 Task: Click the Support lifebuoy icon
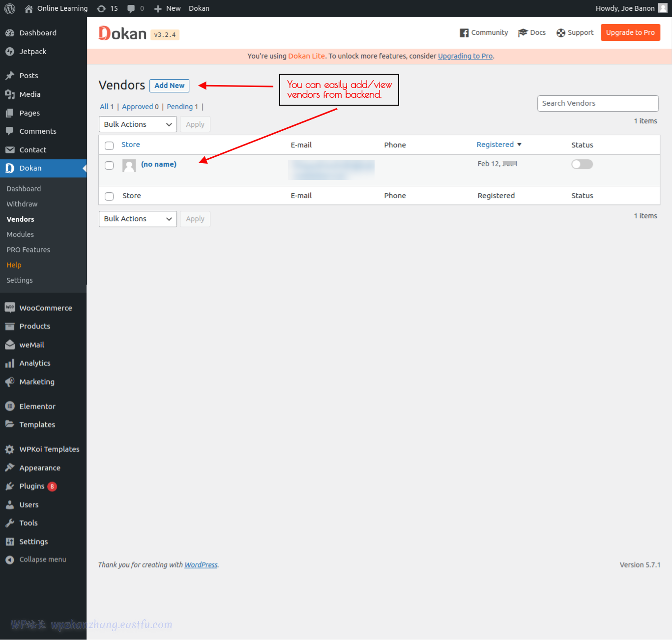click(x=561, y=33)
